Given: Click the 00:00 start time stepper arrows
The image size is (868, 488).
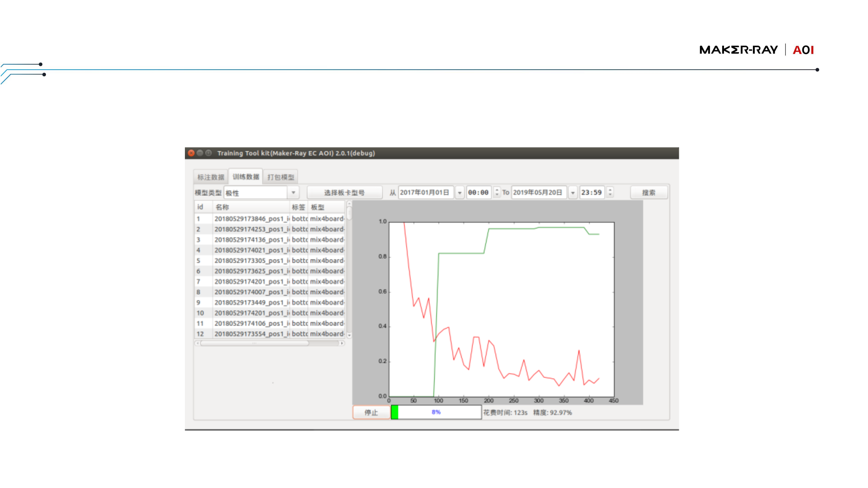Looking at the screenshot, I should tap(497, 192).
